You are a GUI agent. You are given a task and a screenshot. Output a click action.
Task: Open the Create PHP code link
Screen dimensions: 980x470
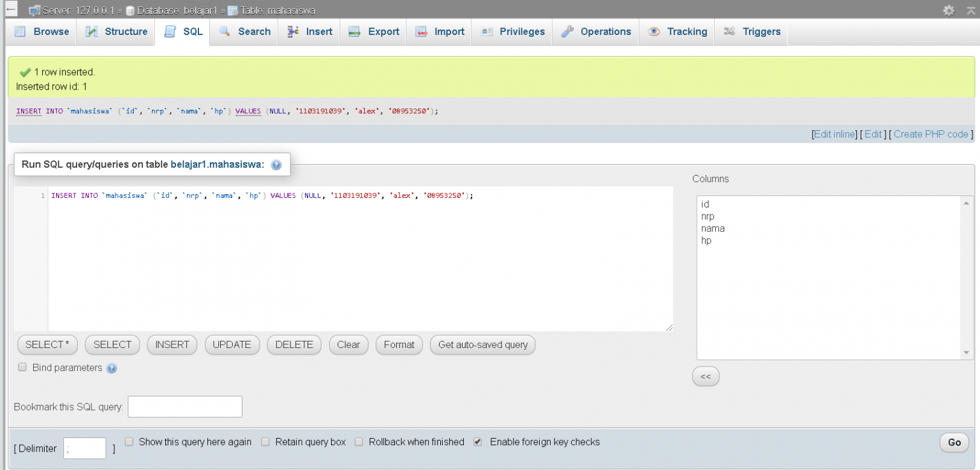tap(931, 134)
